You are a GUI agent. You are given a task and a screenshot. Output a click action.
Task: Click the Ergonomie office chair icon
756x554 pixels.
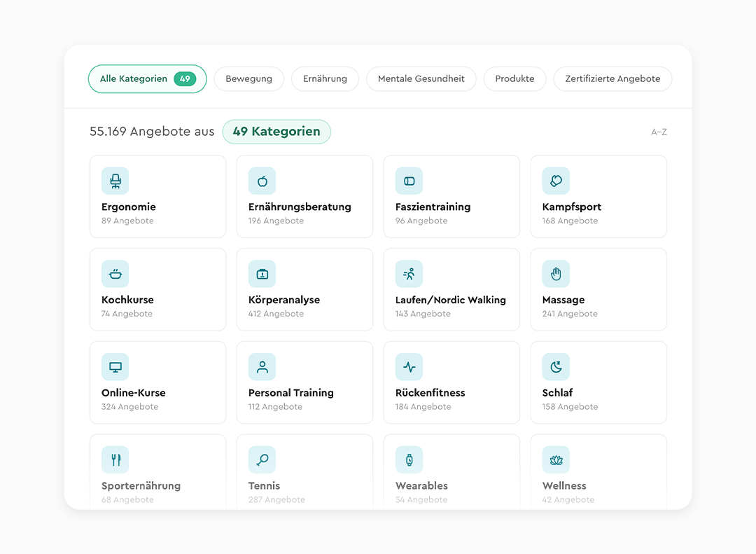115,181
